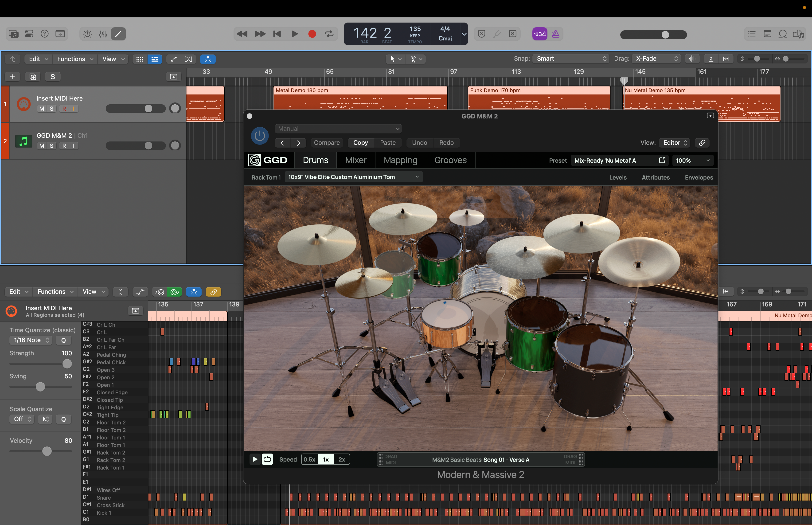Toggle the Cycle loop button
This screenshot has height=525, width=812.
point(329,34)
